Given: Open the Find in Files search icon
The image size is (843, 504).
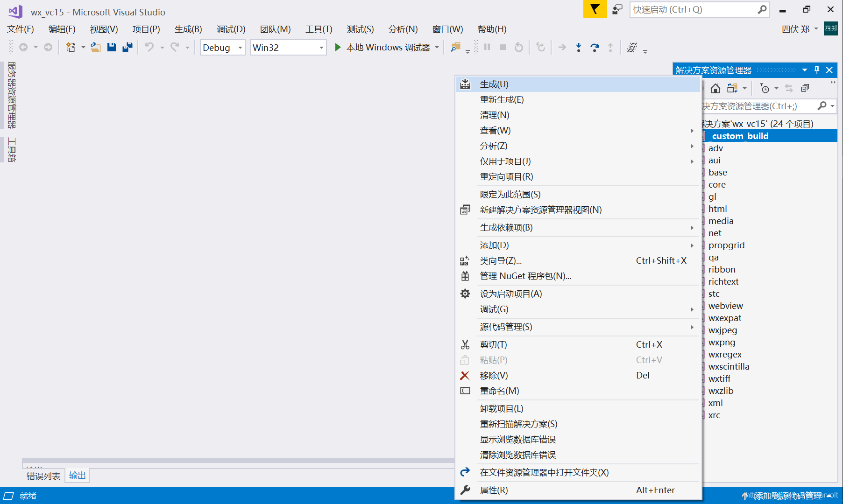Looking at the screenshot, I should point(455,47).
